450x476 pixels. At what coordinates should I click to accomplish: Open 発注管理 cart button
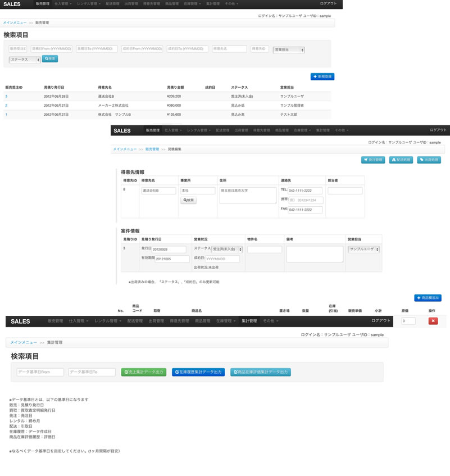tap(373, 160)
